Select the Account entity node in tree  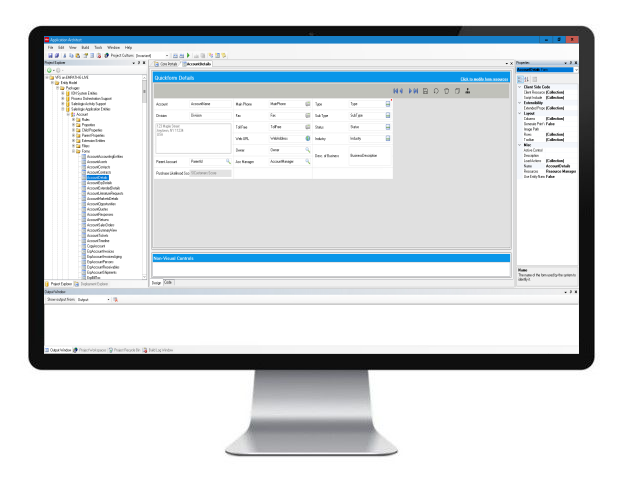pos(82,114)
